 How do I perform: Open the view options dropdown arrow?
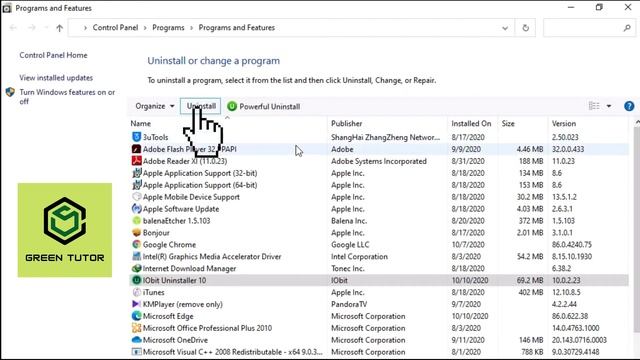point(609,106)
